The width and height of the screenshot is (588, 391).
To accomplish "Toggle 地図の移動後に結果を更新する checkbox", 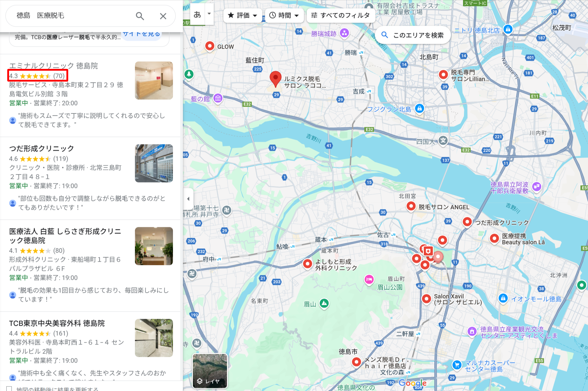I will tap(9, 389).
